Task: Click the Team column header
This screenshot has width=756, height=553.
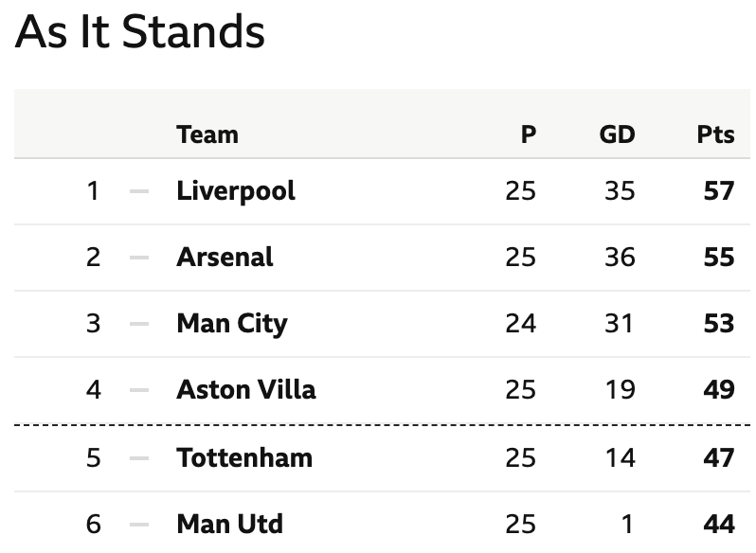Action: [207, 134]
